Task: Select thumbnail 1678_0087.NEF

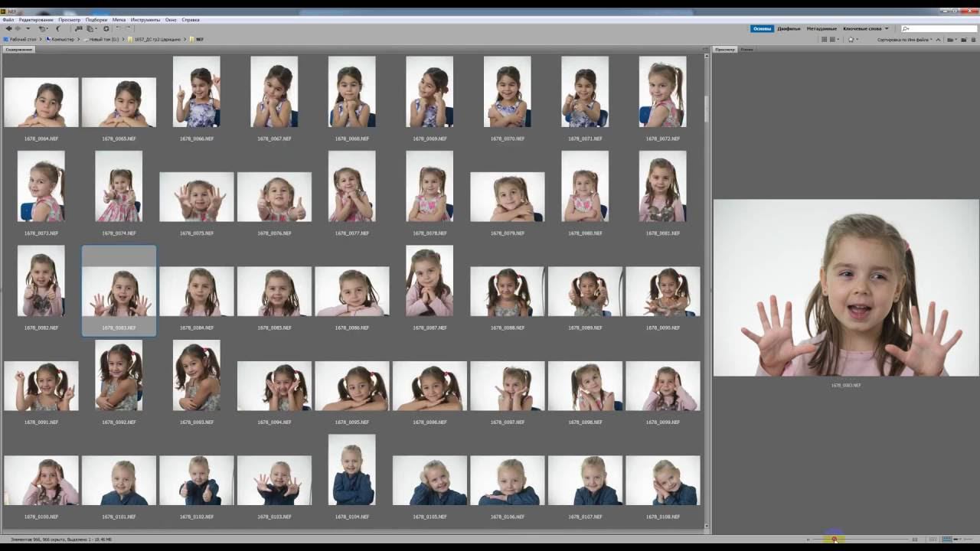Action: [x=430, y=280]
